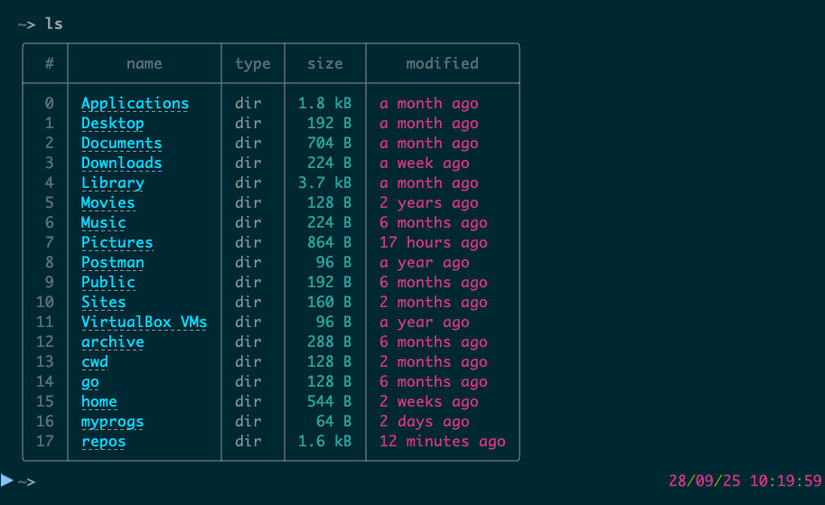The width and height of the screenshot is (825, 505).
Task: Click the blue prompt triangle indicator
Action: point(8,481)
